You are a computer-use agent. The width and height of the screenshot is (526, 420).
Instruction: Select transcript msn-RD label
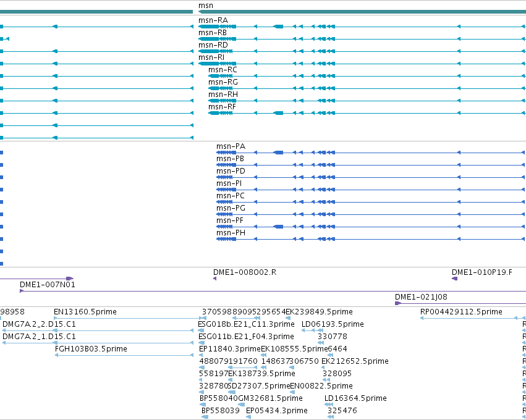point(213,45)
